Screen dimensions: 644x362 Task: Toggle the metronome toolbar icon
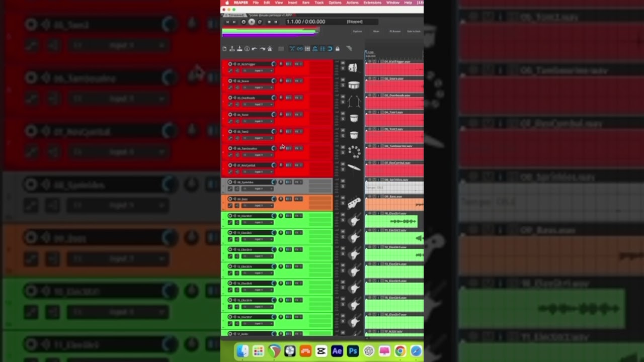click(x=270, y=49)
